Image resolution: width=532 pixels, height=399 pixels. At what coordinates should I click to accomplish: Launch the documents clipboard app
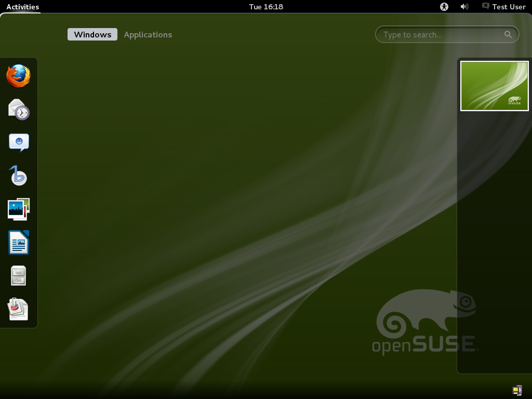tap(18, 309)
